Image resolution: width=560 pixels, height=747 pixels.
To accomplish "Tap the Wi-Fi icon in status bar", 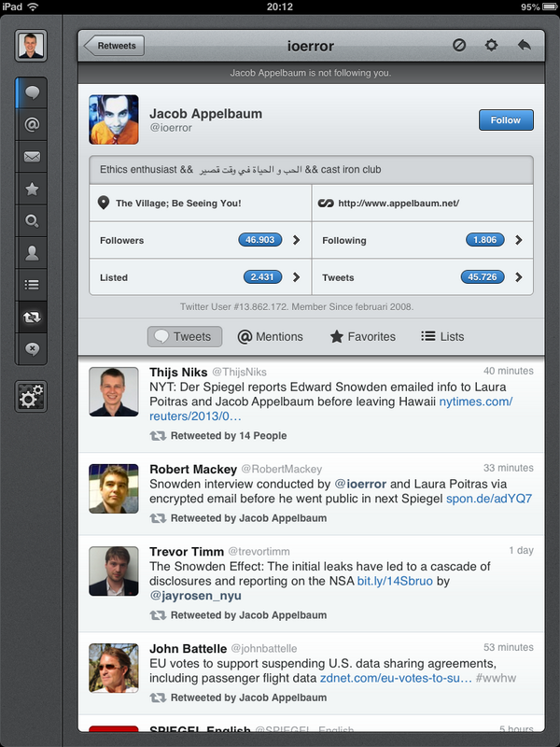I will 33,7.
